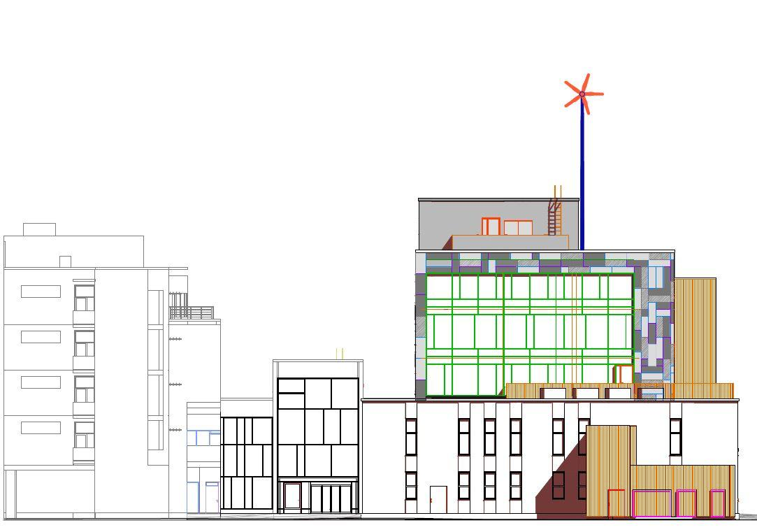Click the timber balustrade on the terrace

[619, 391]
